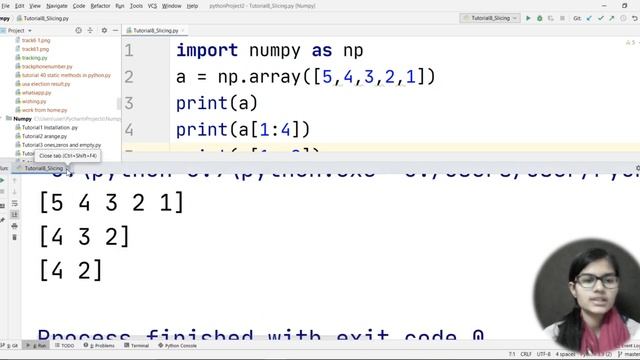The width and height of the screenshot is (640, 360).
Task: Select trackphonenumber.py in project tree
Action: [44, 67]
